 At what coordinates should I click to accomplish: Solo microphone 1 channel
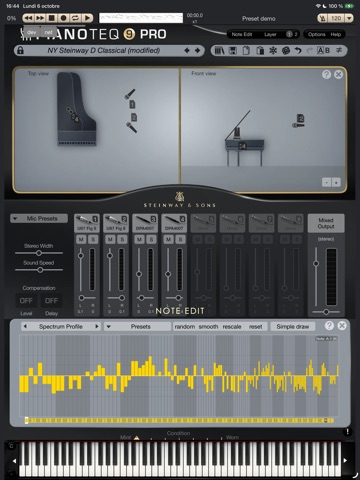[x=93, y=239]
